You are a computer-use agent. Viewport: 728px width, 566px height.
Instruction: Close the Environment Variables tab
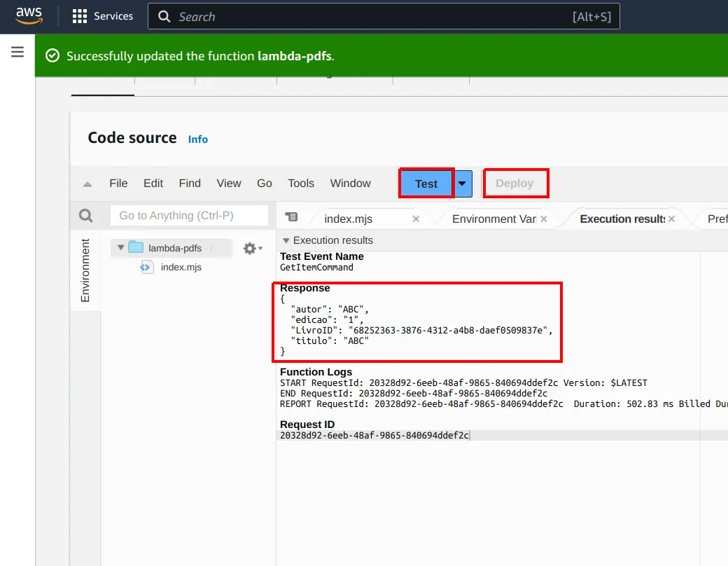[x=544, y=219]
